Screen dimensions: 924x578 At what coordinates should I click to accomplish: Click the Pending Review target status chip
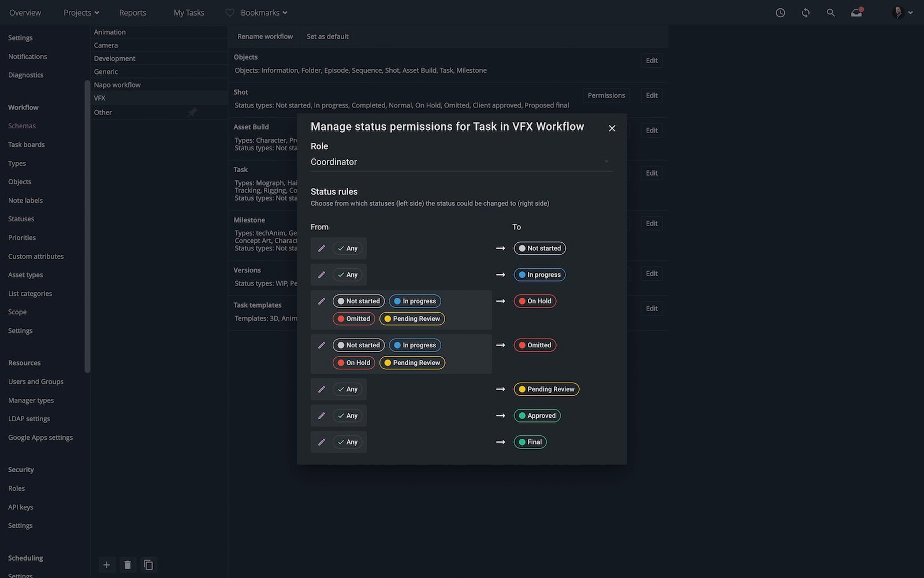pos(546,390)
